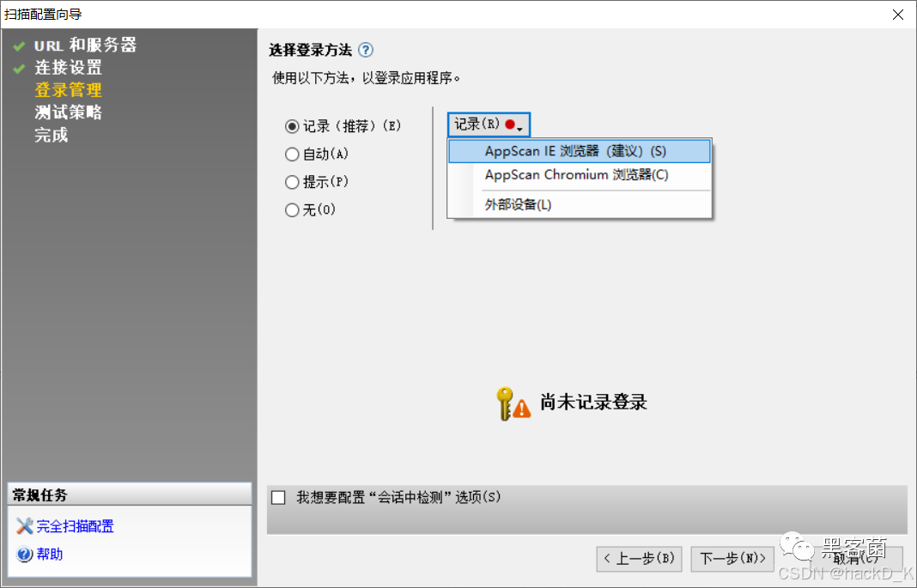Enable the 会话中检测 options checkbox
The height and width of the screenshot is (588, 917).
click(x=278, y=497)
